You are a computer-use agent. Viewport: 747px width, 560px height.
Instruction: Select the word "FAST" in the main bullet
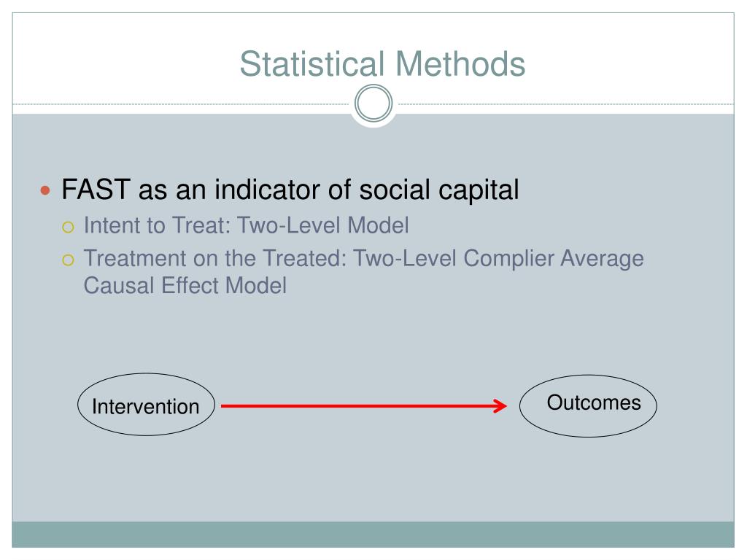point(96,190)
